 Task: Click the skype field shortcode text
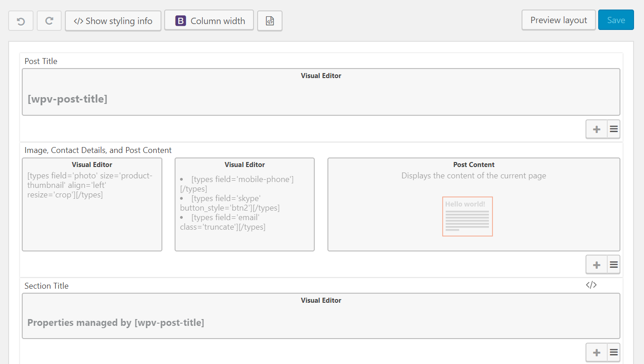point(230,203)
